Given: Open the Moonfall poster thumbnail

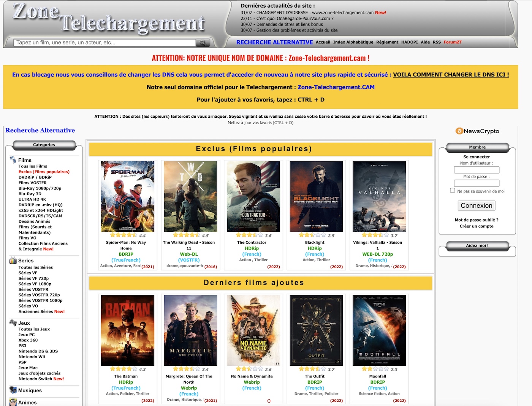Looking at the screenshot, I should click(x=379, y=330).
